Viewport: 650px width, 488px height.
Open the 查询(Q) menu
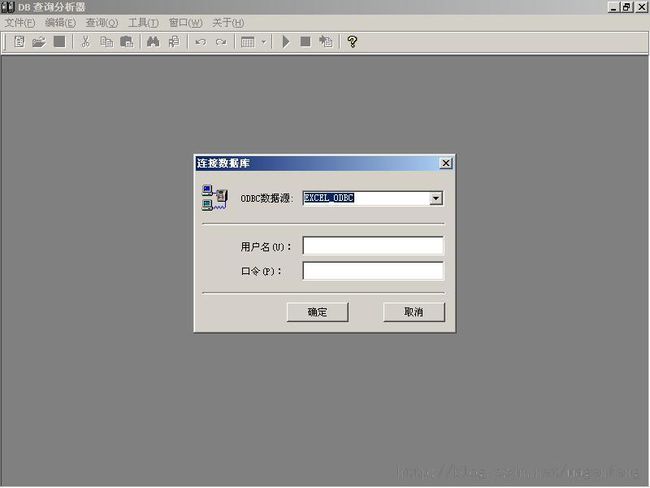[x=102, y=23]
